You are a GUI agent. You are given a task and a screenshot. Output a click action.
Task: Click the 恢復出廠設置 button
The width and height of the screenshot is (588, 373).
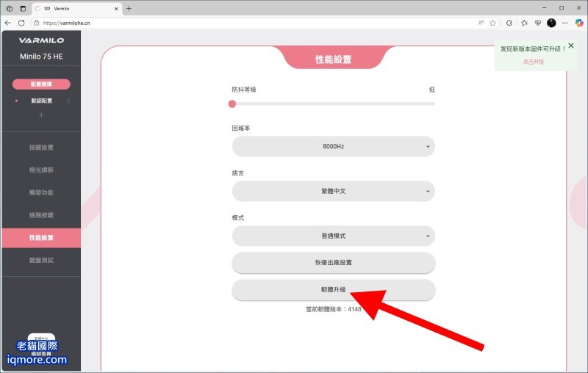[x=334, y=263]
